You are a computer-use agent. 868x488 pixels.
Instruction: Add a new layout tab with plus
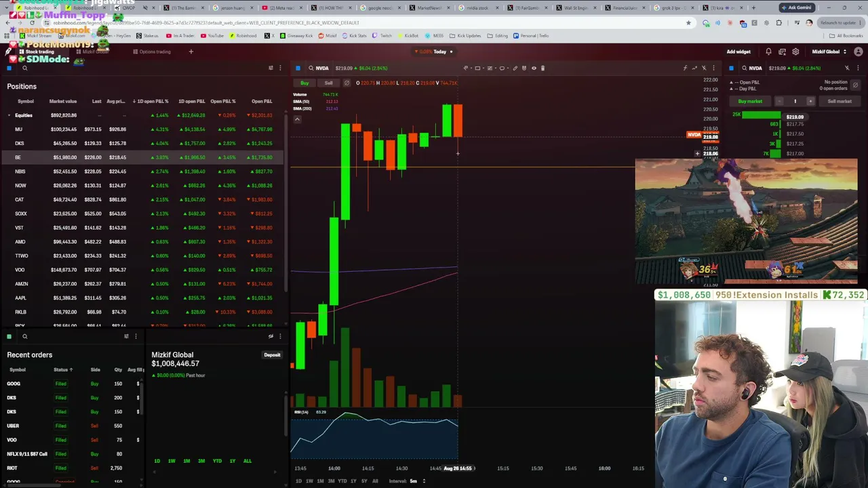pos(191,52)
